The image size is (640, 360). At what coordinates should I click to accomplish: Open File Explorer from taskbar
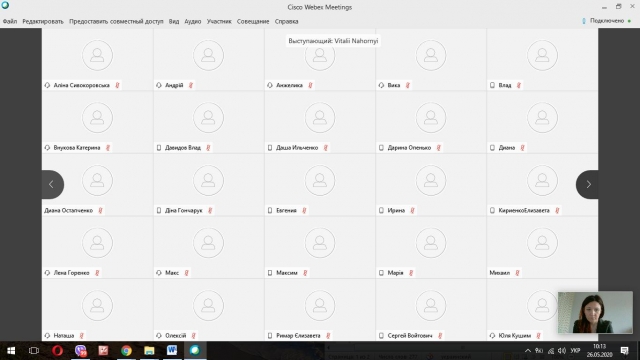point(149,351)
